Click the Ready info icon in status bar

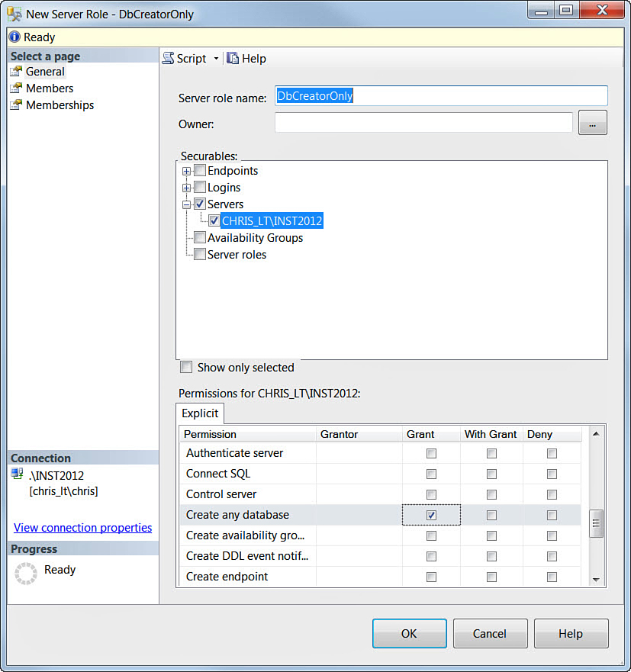pos(14,37)
